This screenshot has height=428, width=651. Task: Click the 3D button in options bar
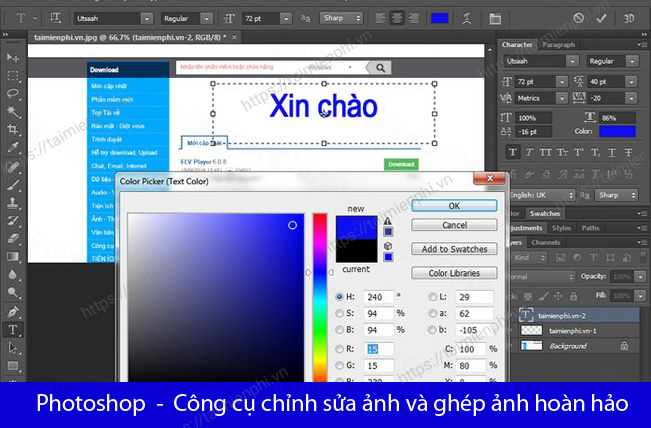tap(629, 18)
